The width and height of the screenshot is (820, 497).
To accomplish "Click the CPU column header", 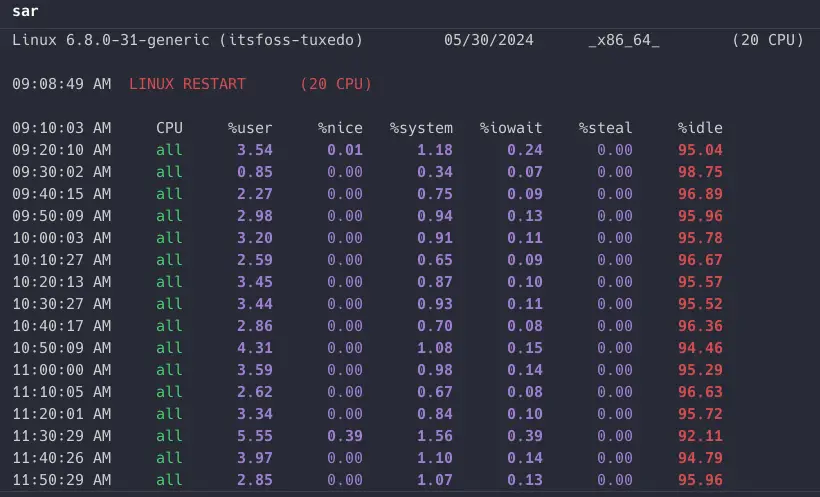I will tap(169, 128).
